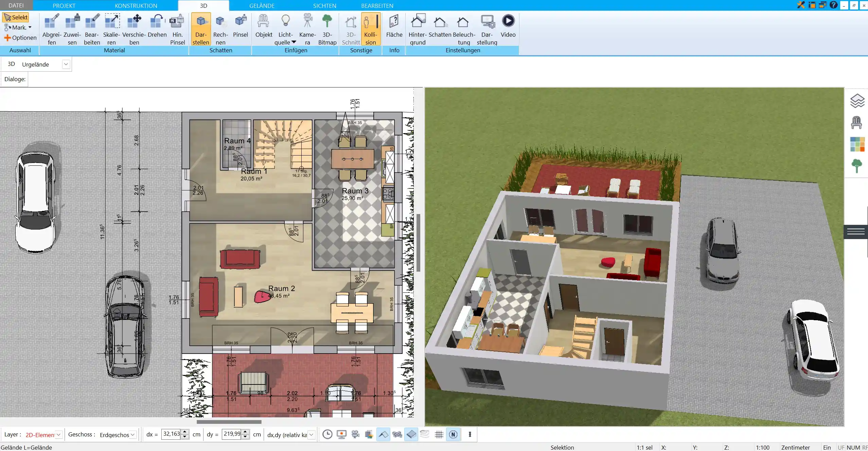
Task: Expand the Urgelände dropdown
Action: pos(66,64)
